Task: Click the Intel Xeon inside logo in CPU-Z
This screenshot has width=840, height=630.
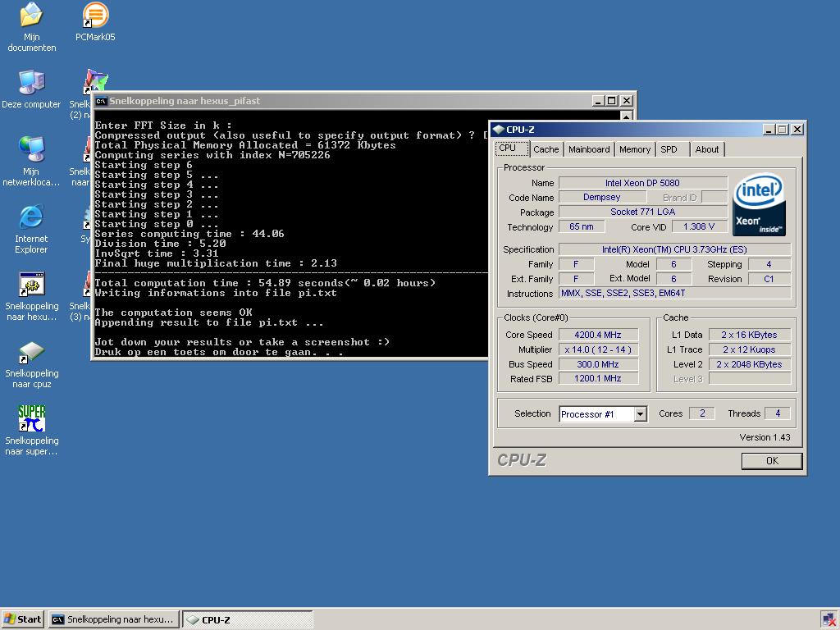Action: point(759,204)
